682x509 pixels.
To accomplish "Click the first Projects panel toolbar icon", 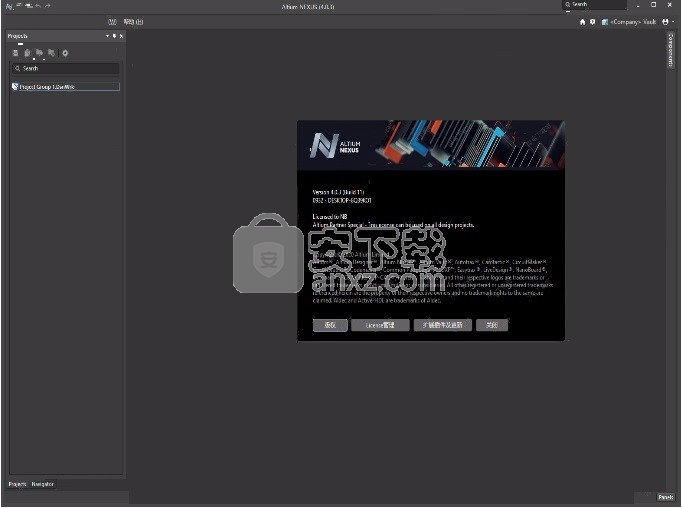I will coord(16,53).
